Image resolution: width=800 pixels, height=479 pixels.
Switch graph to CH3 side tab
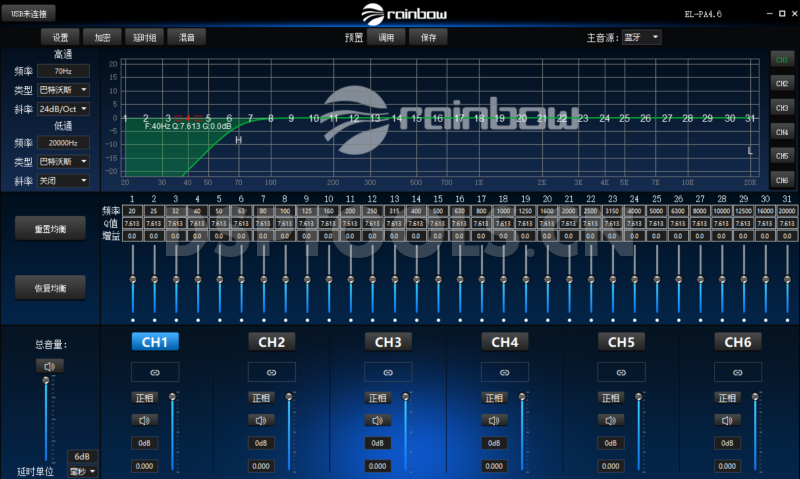(782, 108)
